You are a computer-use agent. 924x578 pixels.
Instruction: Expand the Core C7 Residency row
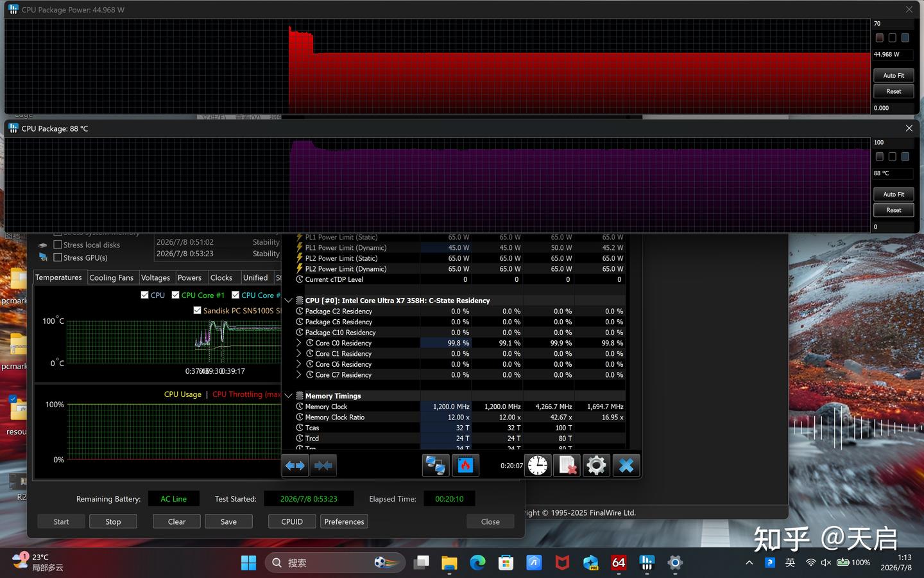298,374
